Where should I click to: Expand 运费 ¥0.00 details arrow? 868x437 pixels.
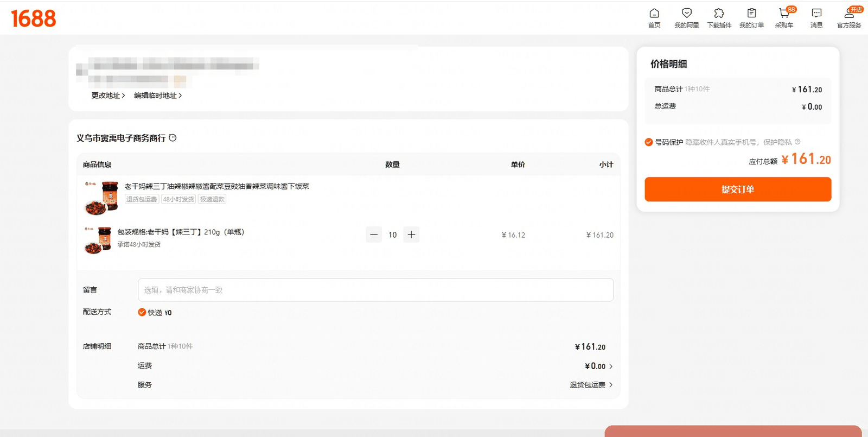pos(611,366)
